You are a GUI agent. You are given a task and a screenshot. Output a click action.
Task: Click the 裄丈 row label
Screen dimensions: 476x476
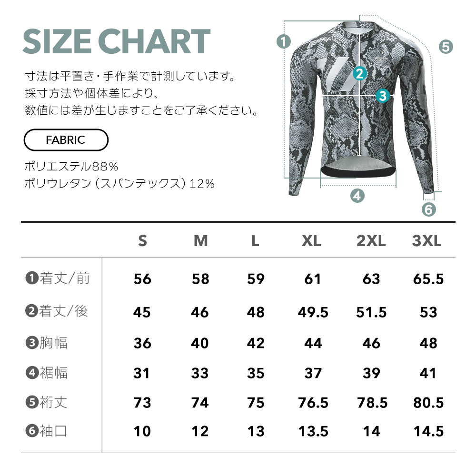click(x=53, y=402)
